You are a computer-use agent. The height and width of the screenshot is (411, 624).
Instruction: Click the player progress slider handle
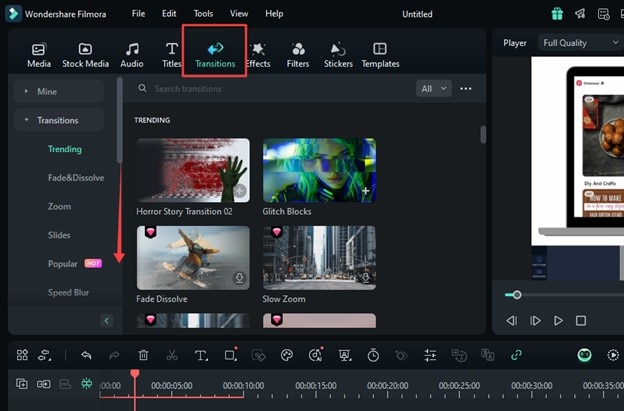point(517,295)
